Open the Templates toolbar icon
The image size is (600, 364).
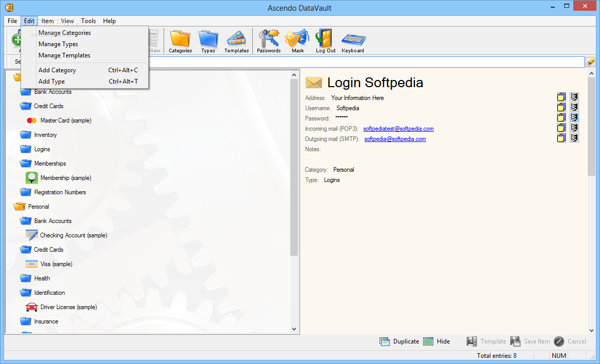[x=236, y=41]
